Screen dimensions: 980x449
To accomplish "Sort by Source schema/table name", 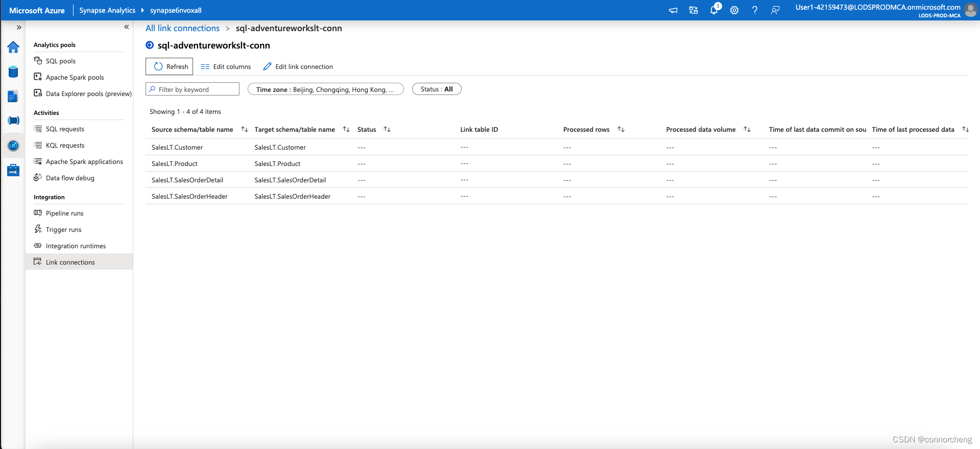I will point(245,129).
